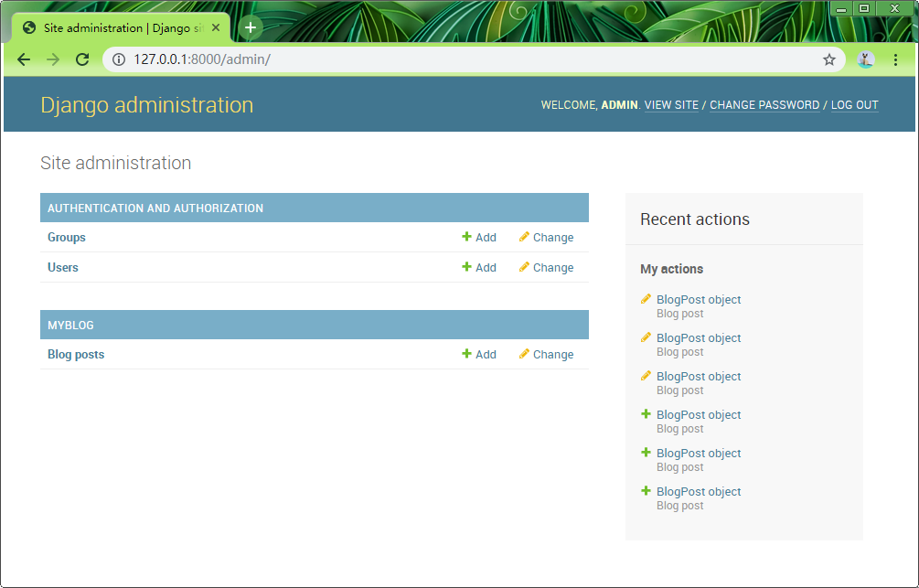
Task: Click the Django administration title
Action: (147, 105)
